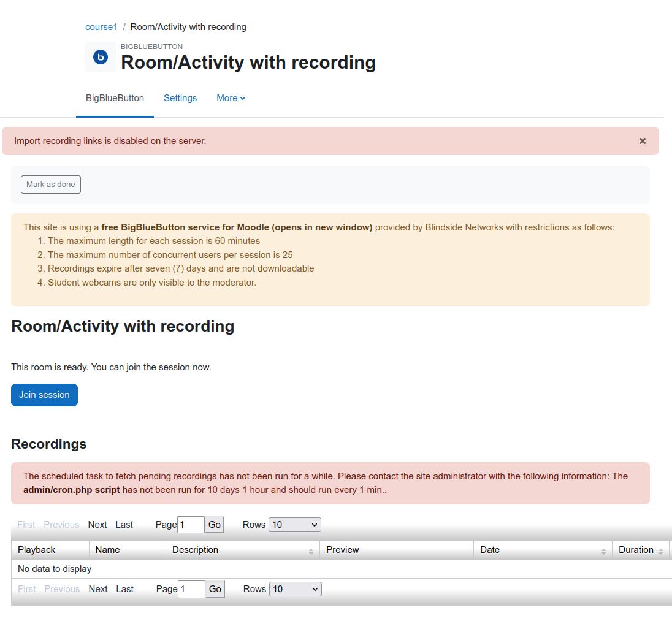The width and height of the screenshot is (672, 643).
Task: Click the BigBlueButton activity icon
Action: (x=101, y=57)
